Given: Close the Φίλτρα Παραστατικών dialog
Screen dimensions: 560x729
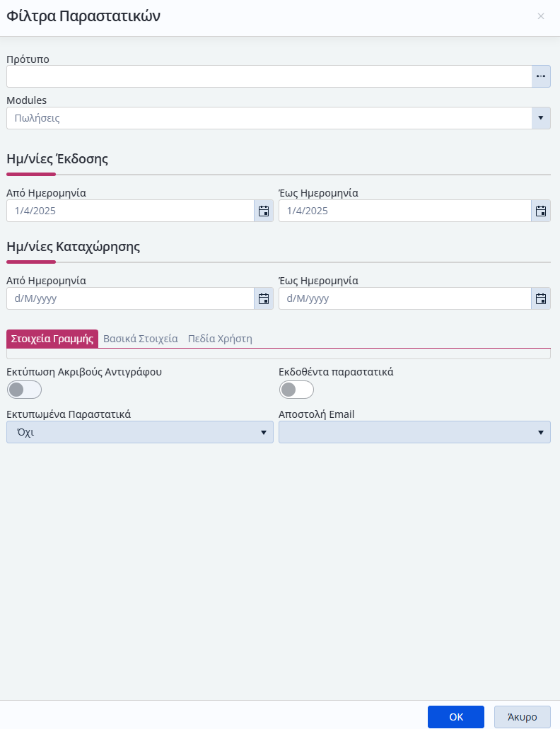Looking at the screenshot, I should 541,16.
